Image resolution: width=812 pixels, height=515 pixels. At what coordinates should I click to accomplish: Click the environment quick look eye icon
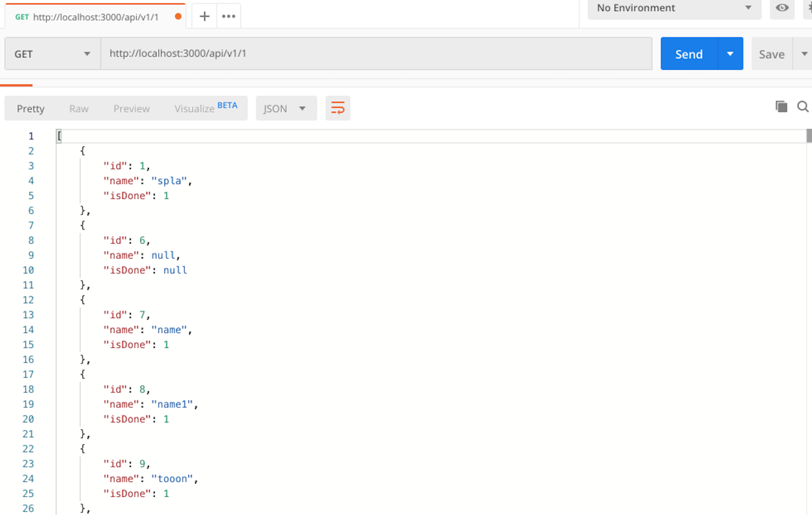(x=782, y=8)
